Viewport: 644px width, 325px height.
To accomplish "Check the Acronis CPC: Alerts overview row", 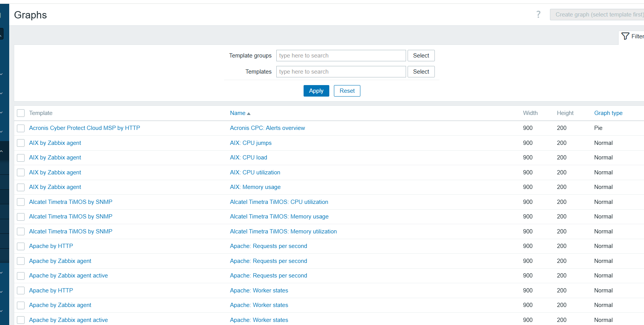I will point(21,128).
